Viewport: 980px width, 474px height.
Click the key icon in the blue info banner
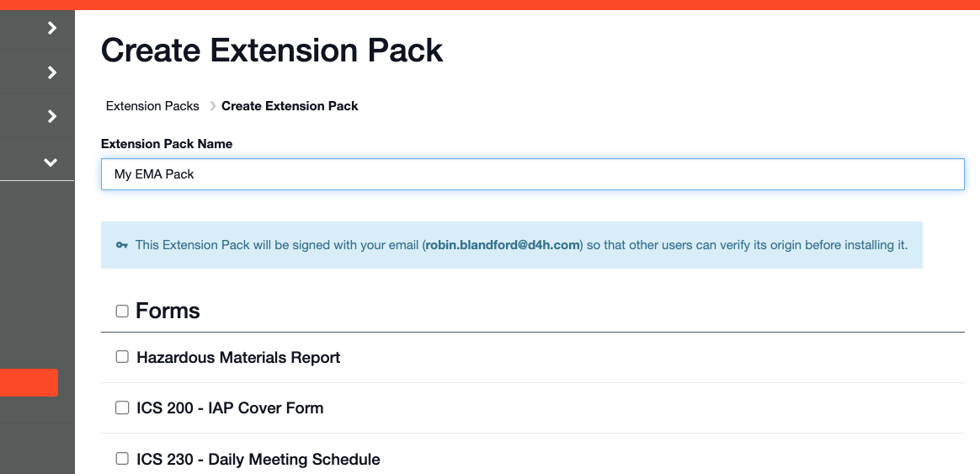122,245
